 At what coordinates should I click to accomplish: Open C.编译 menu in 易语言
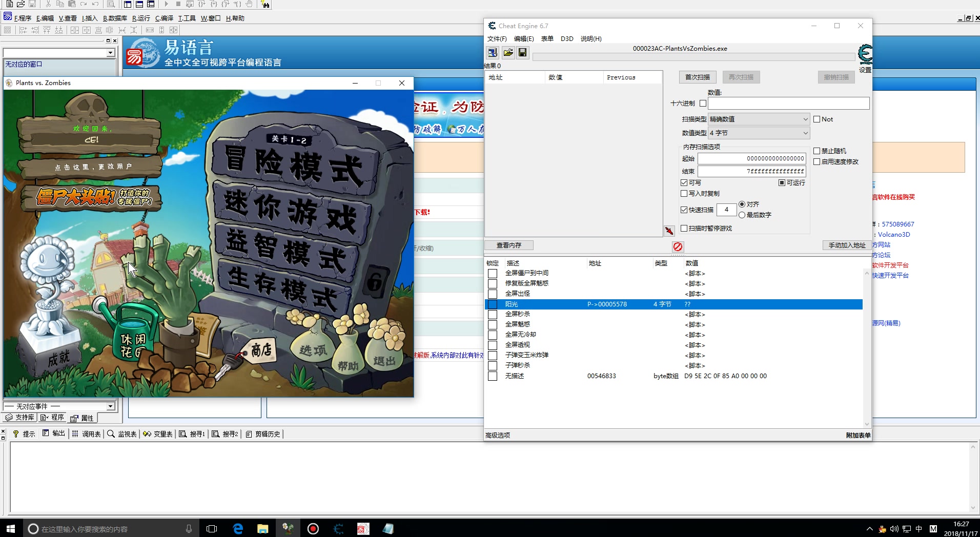tap(164, 18)
